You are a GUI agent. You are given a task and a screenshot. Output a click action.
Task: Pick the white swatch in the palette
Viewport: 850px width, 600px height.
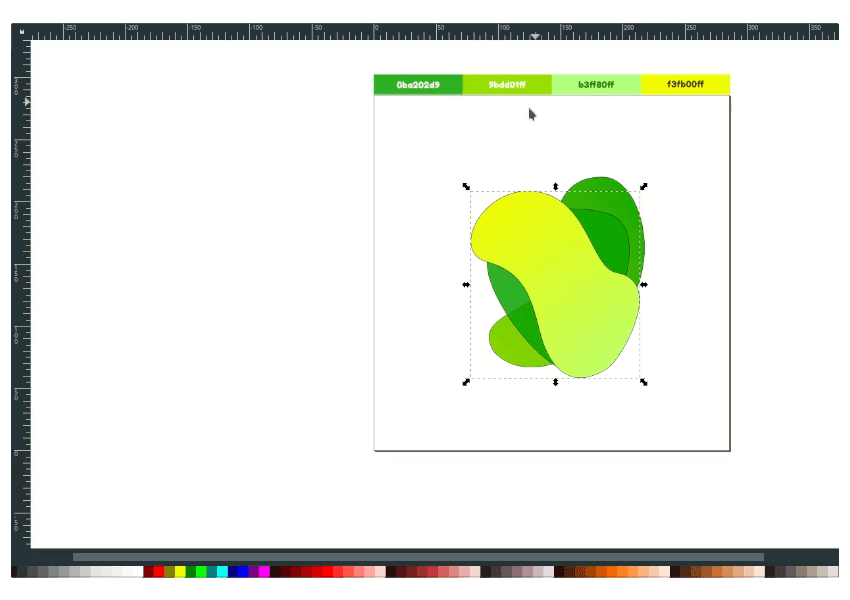[138, 571]
